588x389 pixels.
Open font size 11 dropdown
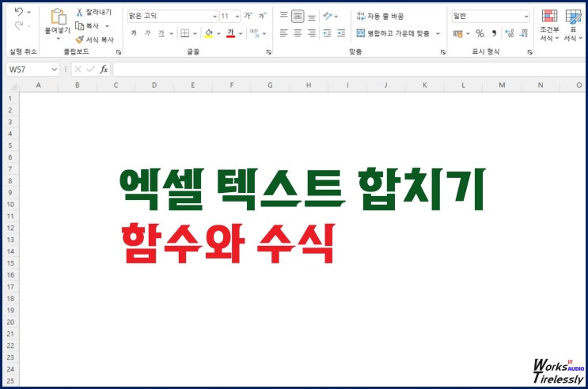237,16
